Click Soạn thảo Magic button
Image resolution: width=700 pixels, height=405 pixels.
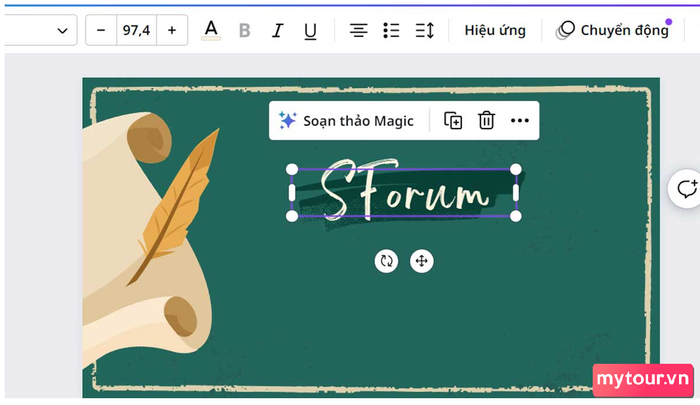346,121
